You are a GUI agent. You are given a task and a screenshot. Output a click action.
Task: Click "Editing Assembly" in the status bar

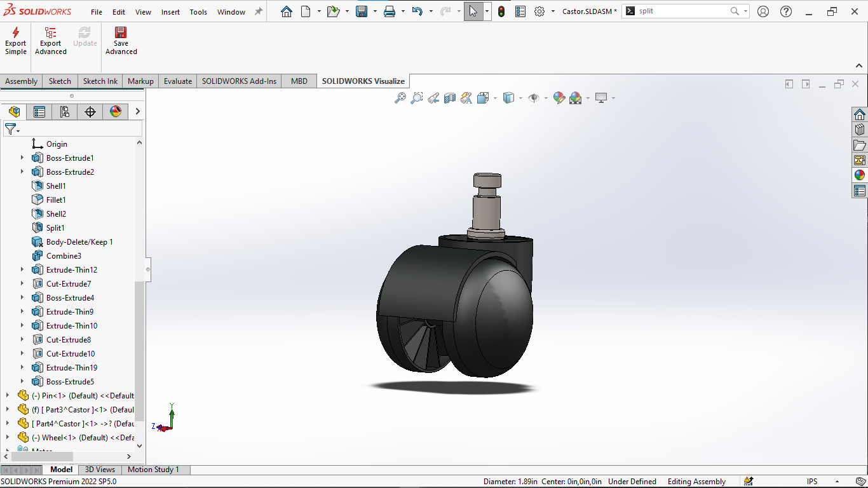696,482
